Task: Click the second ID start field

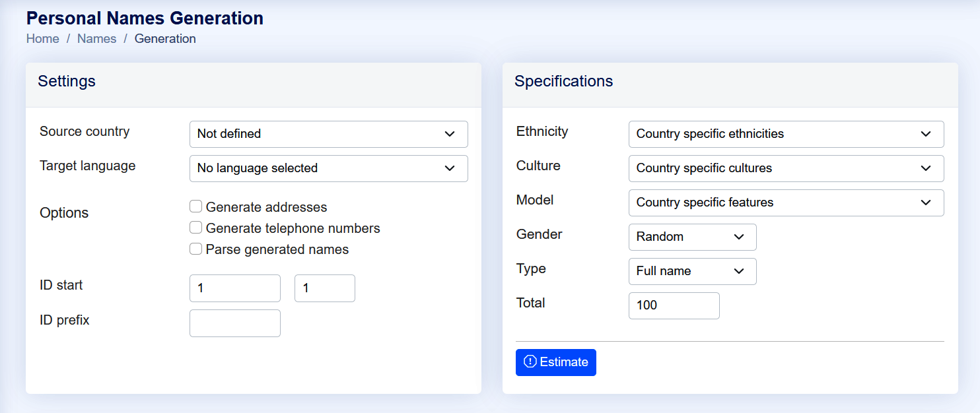Action: (324, 288)
